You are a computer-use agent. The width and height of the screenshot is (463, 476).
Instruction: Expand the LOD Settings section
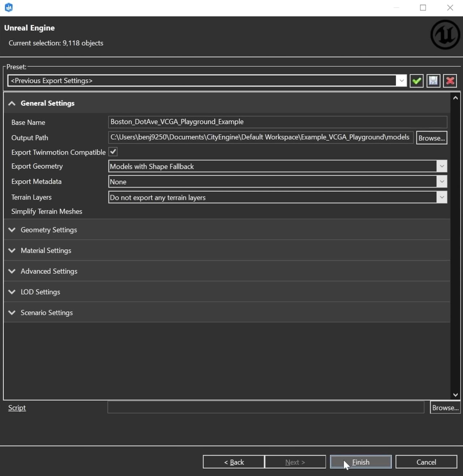coord(12,292)
